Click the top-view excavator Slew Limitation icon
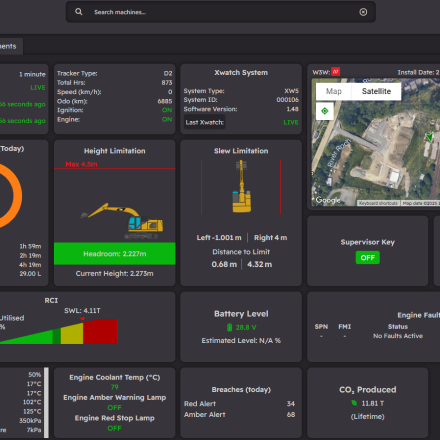440x440 pixels. (242, 186)
